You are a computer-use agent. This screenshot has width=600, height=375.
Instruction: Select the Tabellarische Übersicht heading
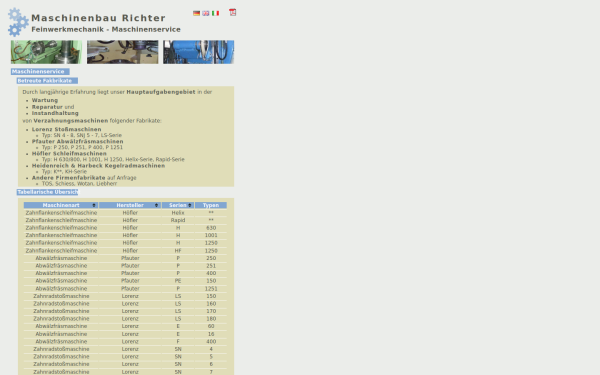coord(47,192)
